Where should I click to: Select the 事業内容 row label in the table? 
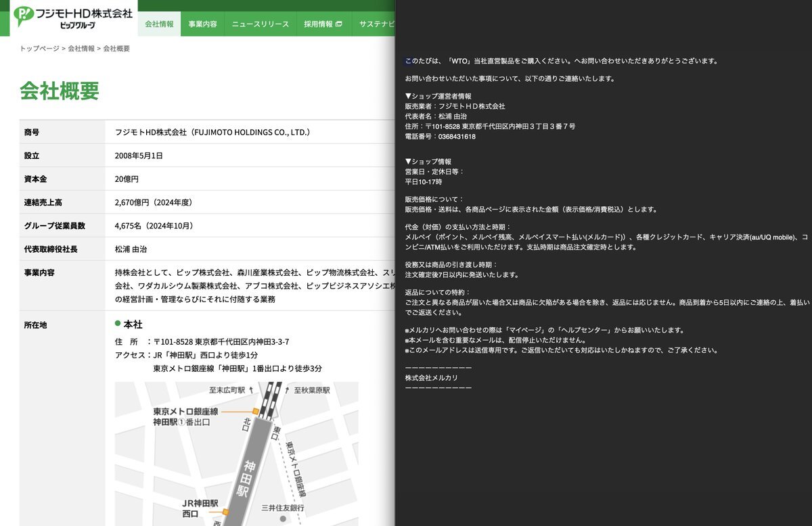(40, 273)
